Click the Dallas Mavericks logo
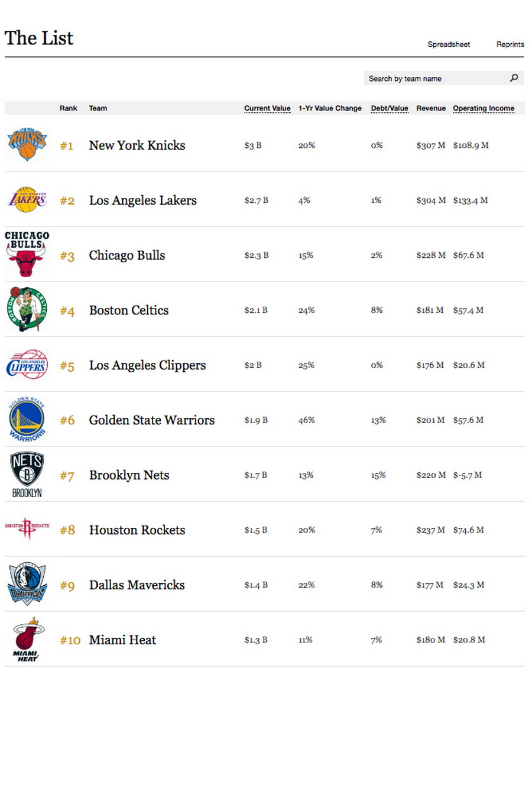Screen dimensions: 532x798 (27, 584)
